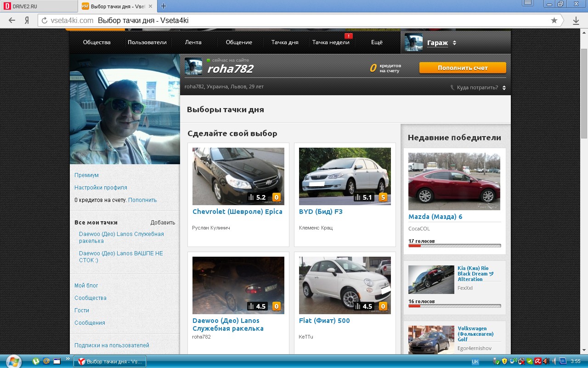Open the mail agent quick launch icon
The width and height of the screenshot is (588, 368).
[46, 361]
